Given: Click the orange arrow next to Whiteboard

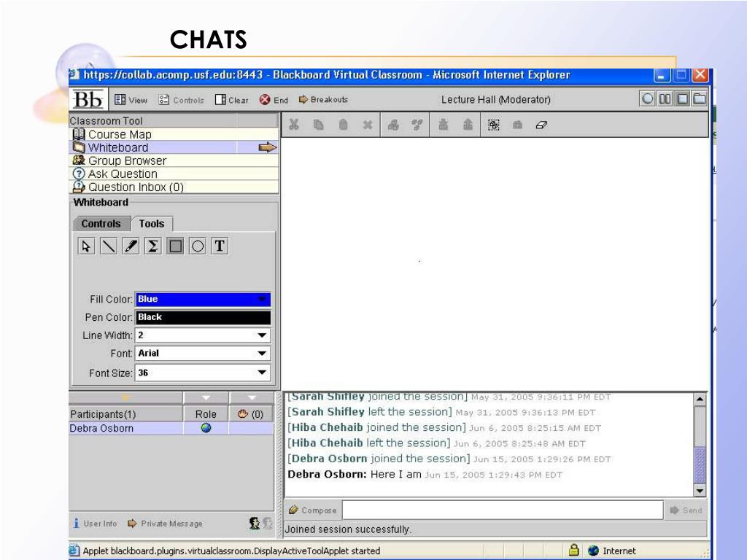Looking at the screenshot, I should pyautogui.click(x=267, y=147).
